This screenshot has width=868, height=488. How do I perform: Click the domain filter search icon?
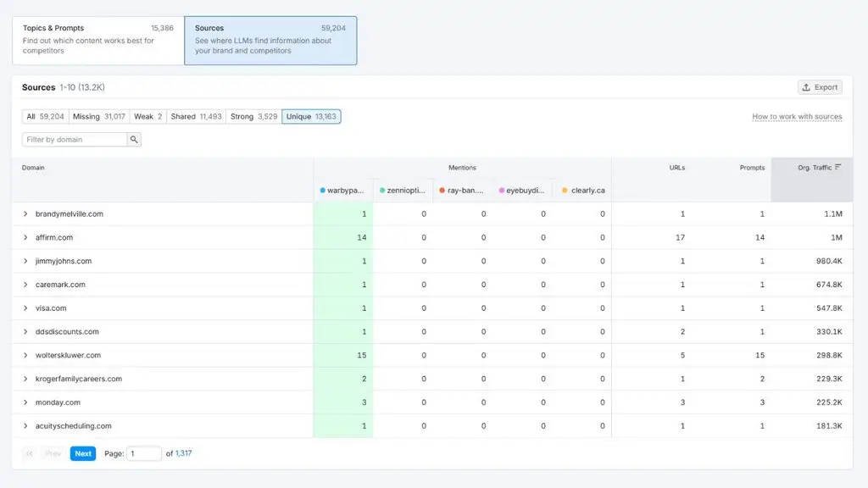click(x=134, y=140)
